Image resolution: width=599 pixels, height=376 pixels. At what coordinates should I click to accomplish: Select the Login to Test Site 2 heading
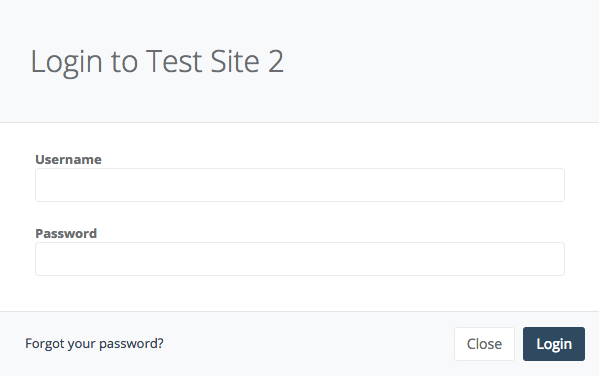click(157, 62)
